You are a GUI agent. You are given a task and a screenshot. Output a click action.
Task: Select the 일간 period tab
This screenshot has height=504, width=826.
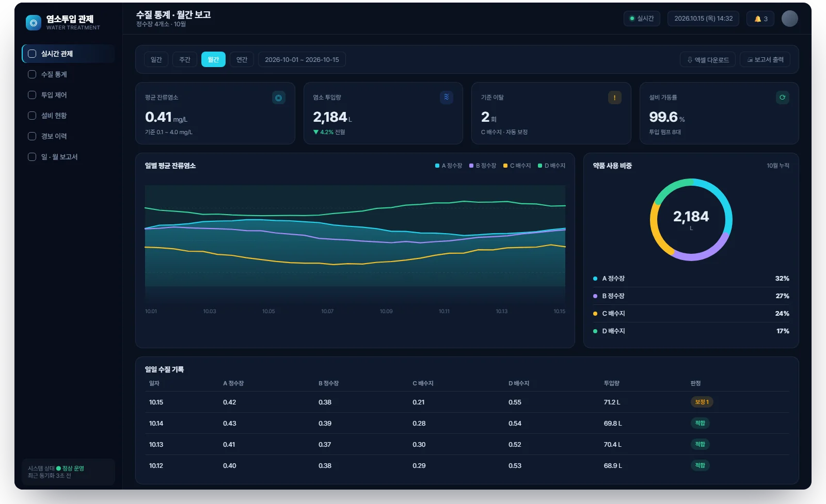point(156,59)
